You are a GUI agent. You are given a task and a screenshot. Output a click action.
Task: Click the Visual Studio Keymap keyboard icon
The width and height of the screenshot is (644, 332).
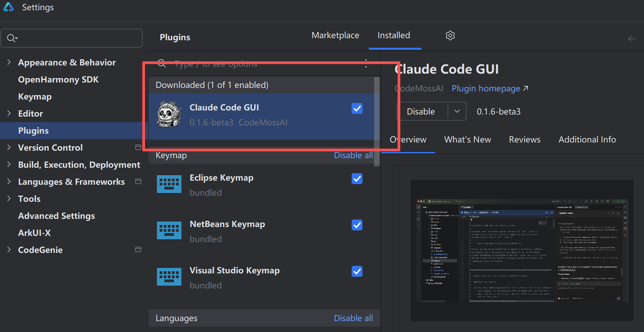click(169, 277)
